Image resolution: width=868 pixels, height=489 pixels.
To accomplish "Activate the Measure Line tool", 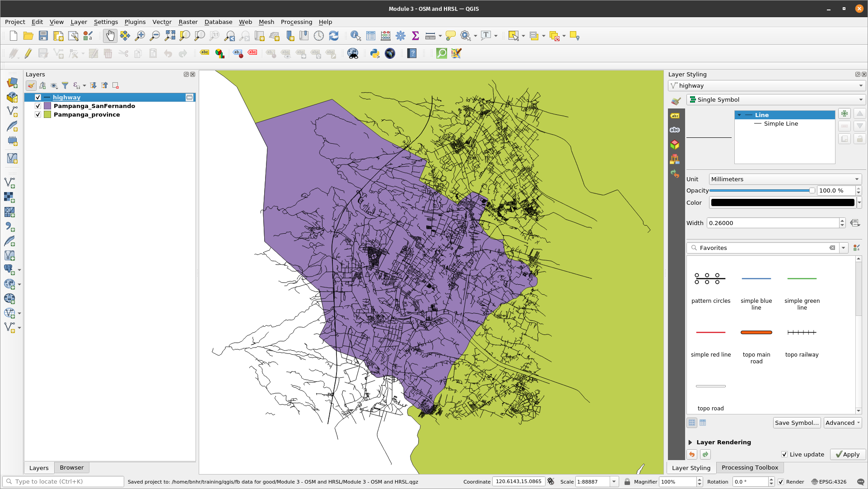I will point(430,36).
